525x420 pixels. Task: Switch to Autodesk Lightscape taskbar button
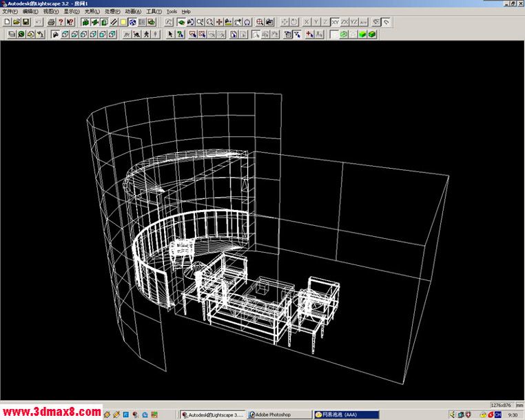[x=213, y=414]
